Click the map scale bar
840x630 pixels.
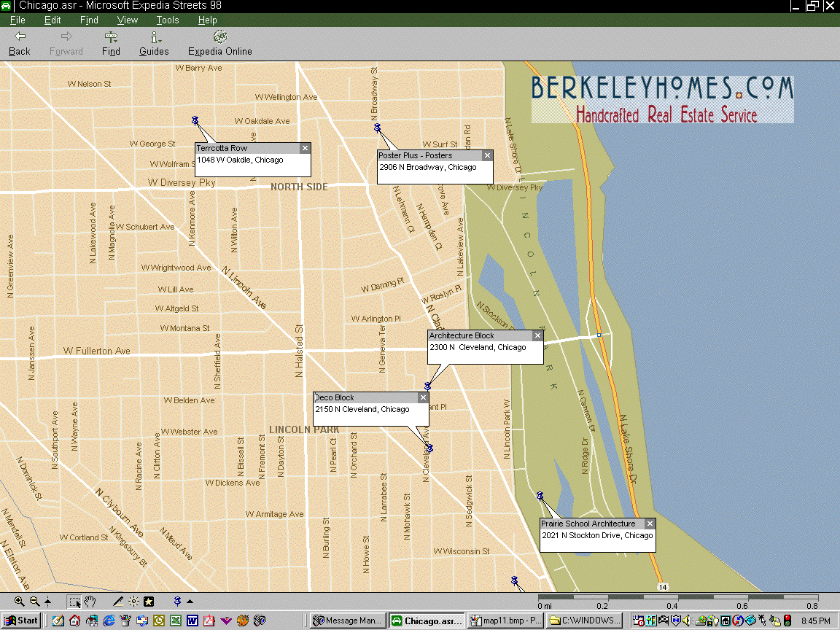click(677, 598)
